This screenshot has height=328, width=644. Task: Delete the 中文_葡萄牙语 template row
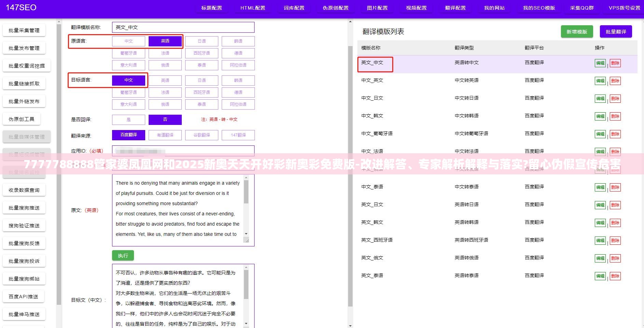615,134
